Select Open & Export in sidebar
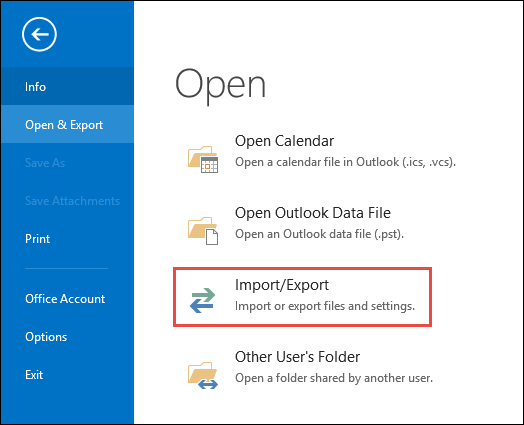Viewport: 524px width, 425px height. pos(67,125)
